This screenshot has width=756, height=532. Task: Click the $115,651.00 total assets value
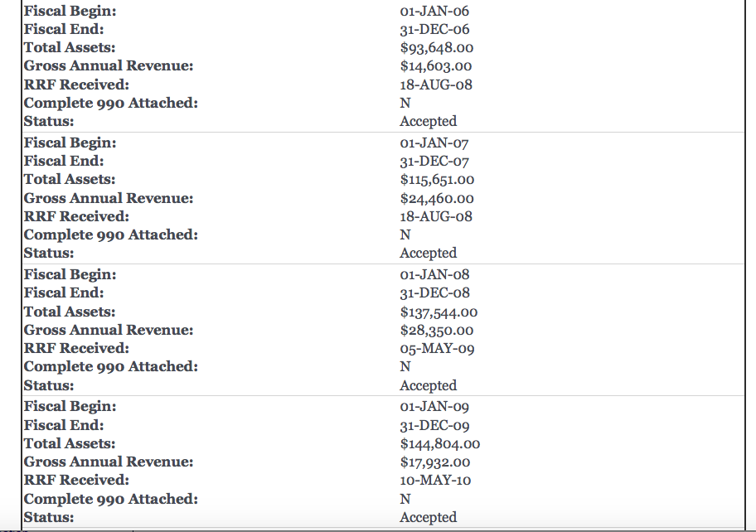click(x=437, y=180)
